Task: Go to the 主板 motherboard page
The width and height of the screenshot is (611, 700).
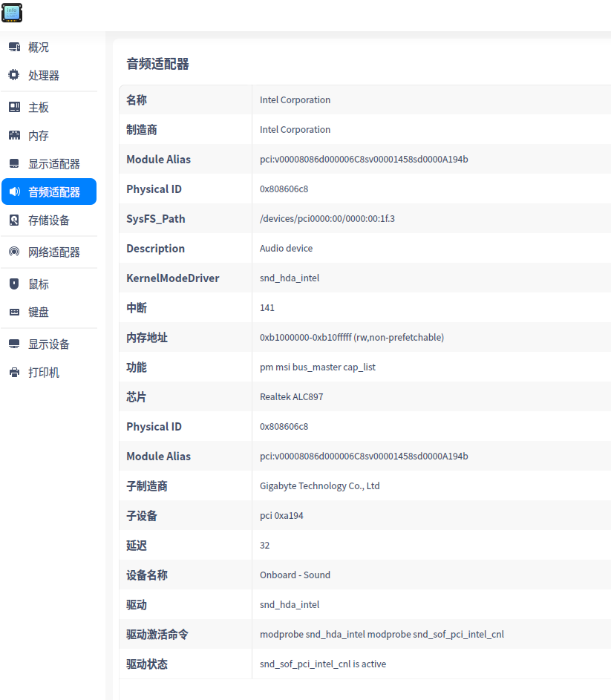Action: pos(49,107)
